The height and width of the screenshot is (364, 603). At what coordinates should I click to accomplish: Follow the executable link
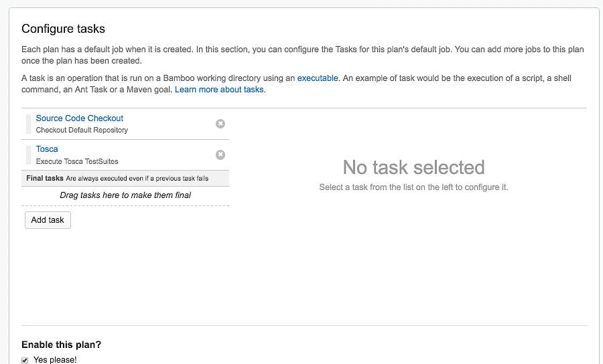(318, 78)
